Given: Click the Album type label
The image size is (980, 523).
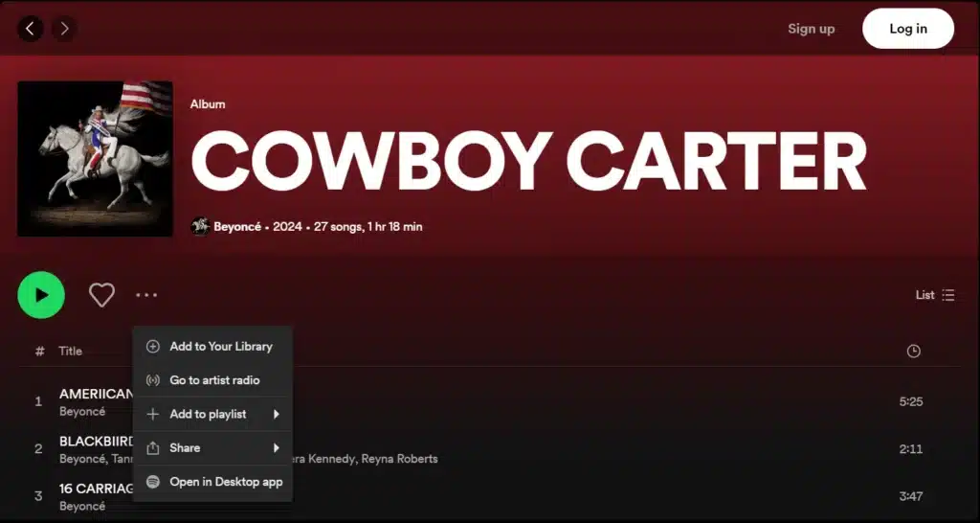Looking at the screenshot, I should (x=208, y=104).
